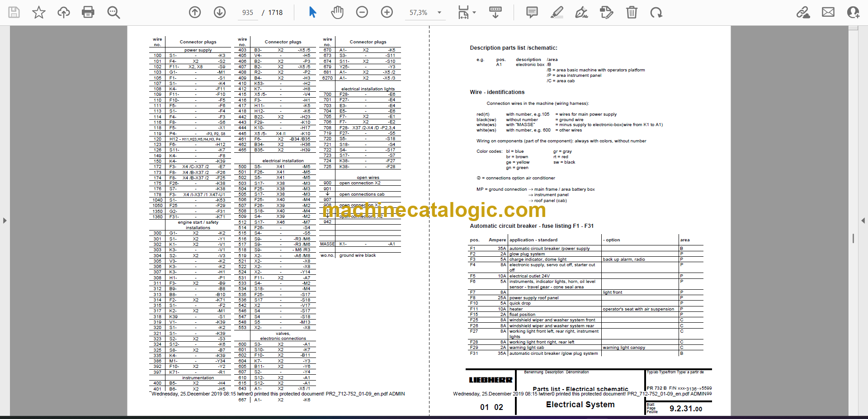Expand the left navigation pane
This screenshot has height=419, width=868.
tap(5, 221)
